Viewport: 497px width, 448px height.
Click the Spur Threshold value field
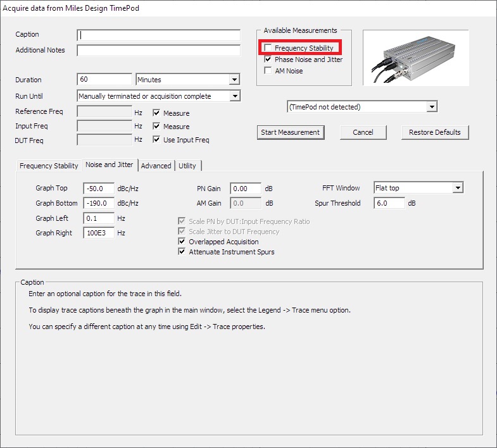(389, 203)
